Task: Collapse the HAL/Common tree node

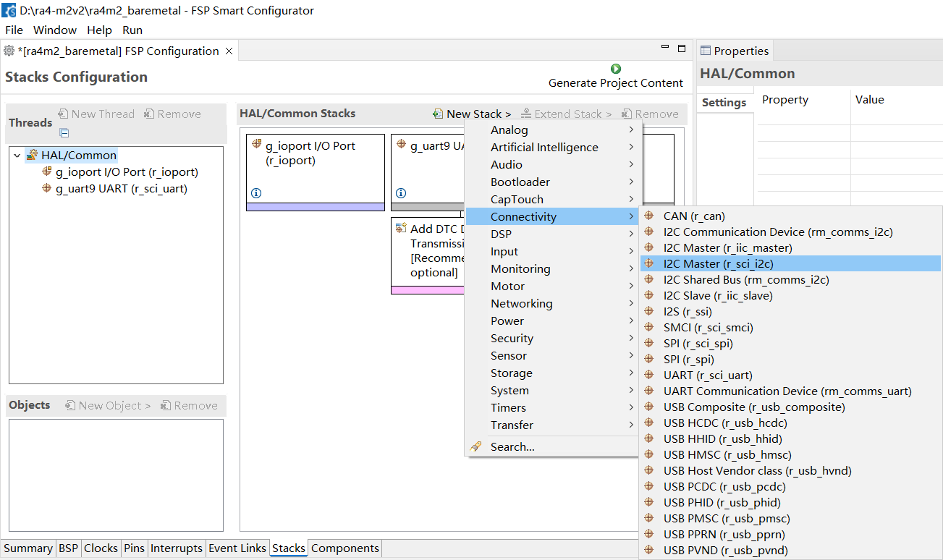Action: [x=17, y=155]
